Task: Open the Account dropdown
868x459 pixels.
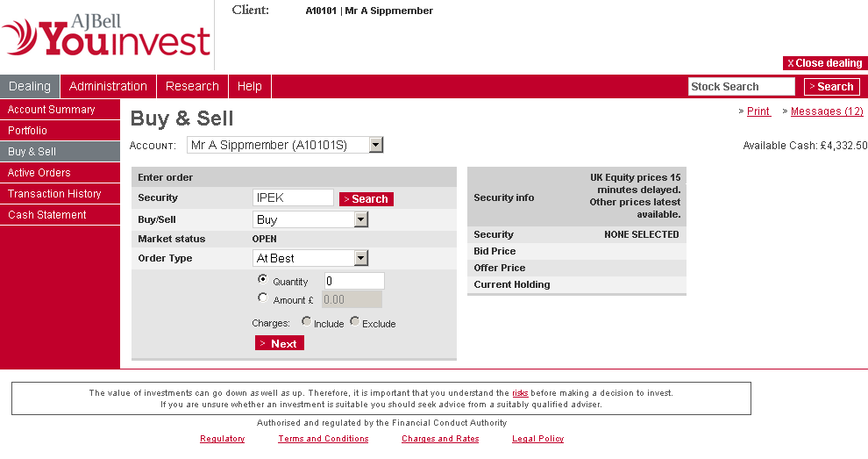Action: tap(375, 145)
